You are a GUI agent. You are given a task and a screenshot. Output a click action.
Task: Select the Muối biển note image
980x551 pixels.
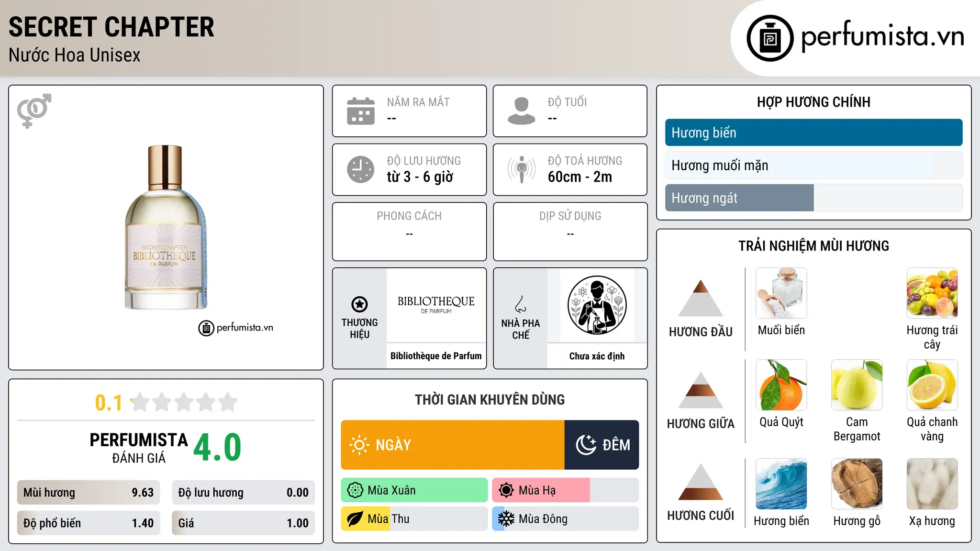coord(781,293)
